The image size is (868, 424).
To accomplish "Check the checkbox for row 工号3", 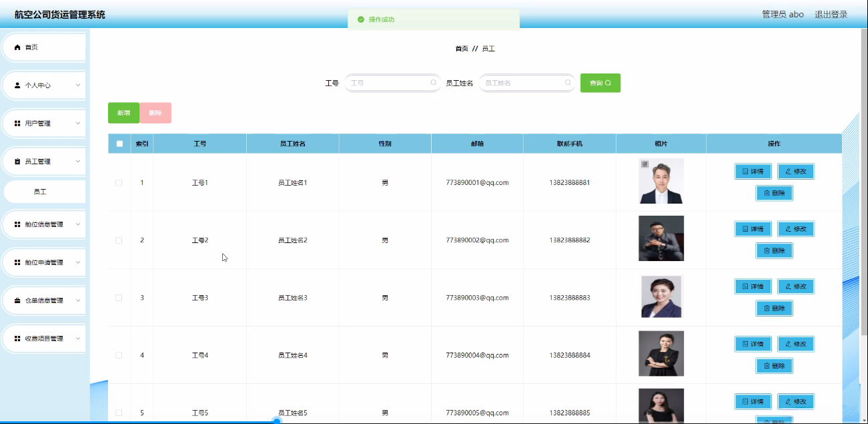I will [x=119, y=298].
